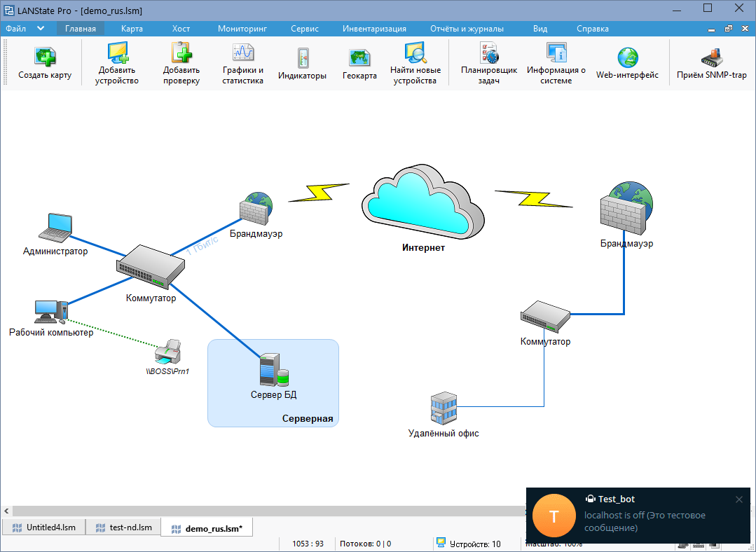Open the Файл menu
756x552 pixels.
click(16, 29)
